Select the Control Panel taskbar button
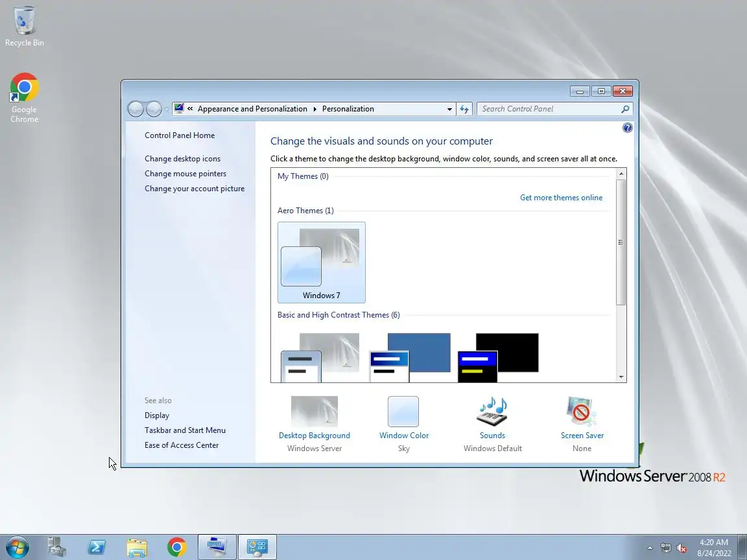The image size is (747, 560). point(257,547)
